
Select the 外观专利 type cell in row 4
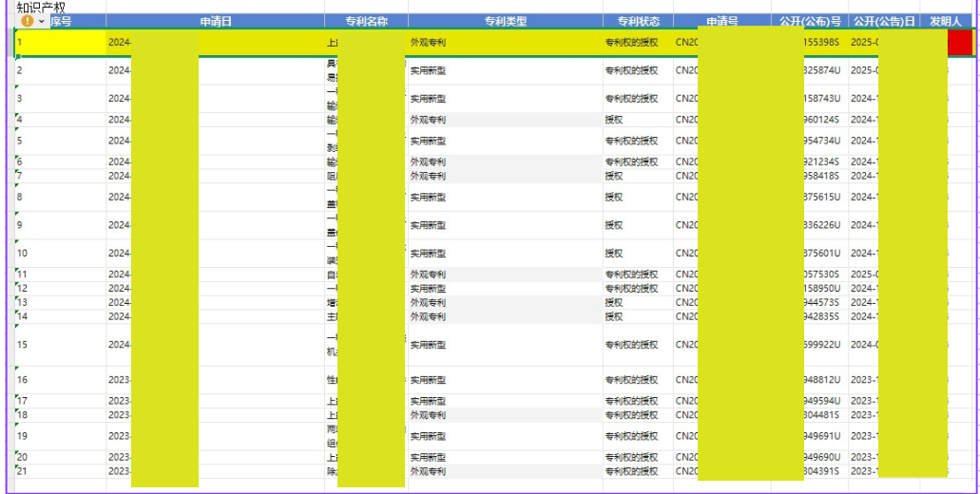(506, 120)
